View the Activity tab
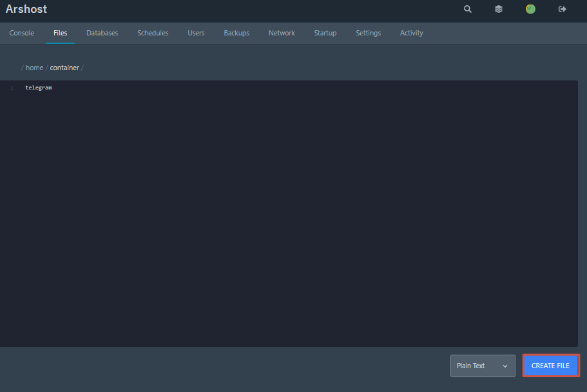 (x=412, y=33)
